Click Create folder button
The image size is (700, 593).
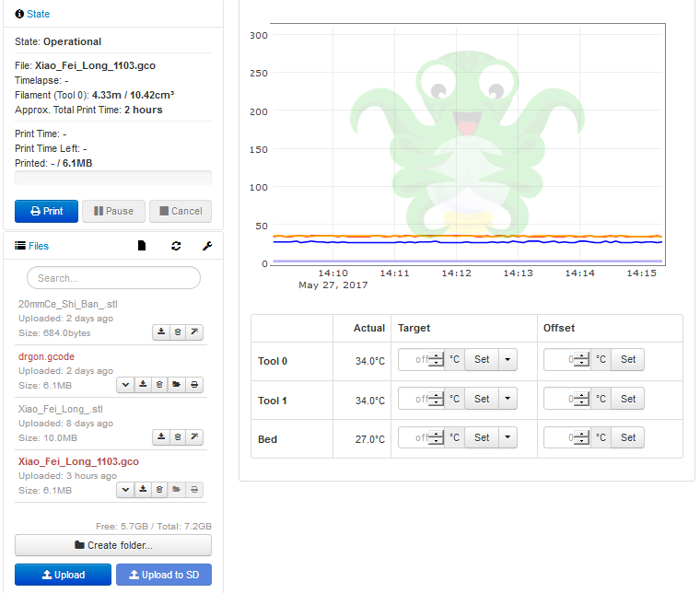(113, 545)
